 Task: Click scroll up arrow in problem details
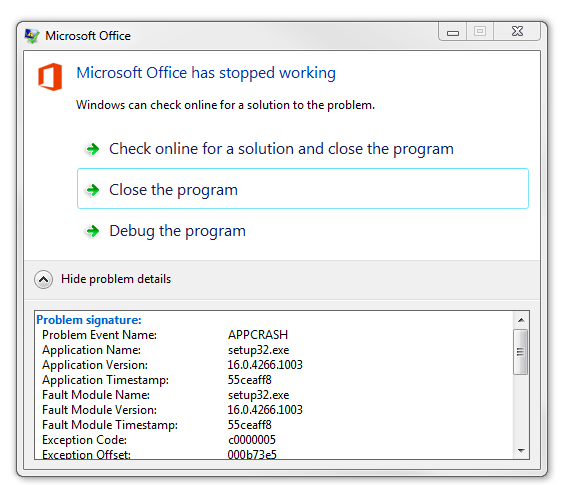pyautogui.click(x=521, y=320)
